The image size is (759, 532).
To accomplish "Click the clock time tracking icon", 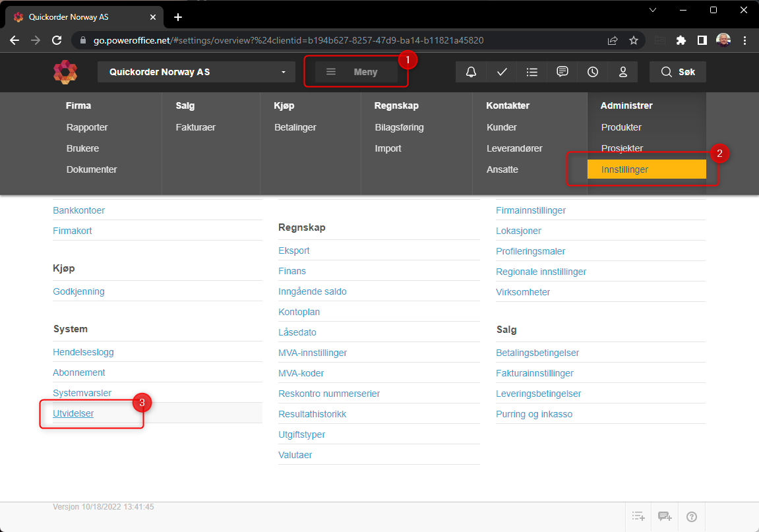I will (592, 72).
